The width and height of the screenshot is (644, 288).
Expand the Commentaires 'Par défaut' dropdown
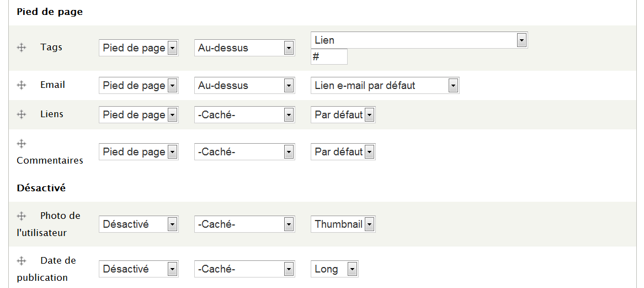(x=343, y=152)
